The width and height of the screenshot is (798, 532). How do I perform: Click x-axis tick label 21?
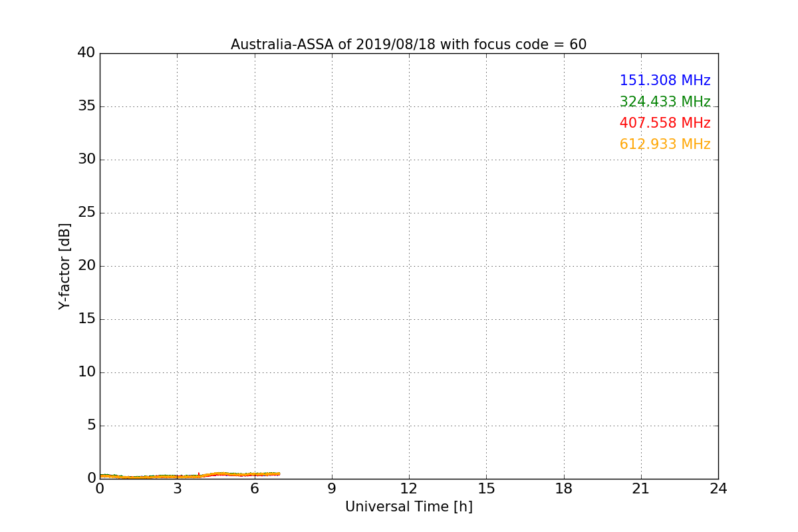coord(641,489)
